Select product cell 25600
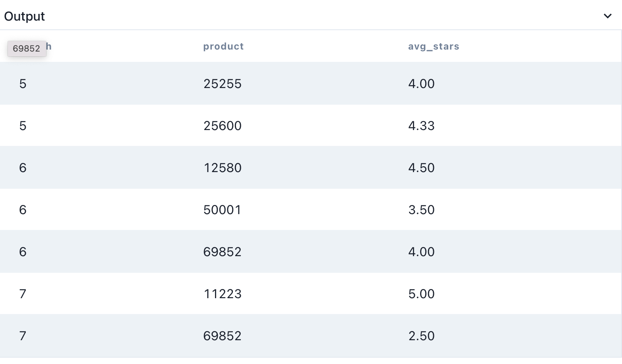The image size is (622, 364). click(222, 126)
